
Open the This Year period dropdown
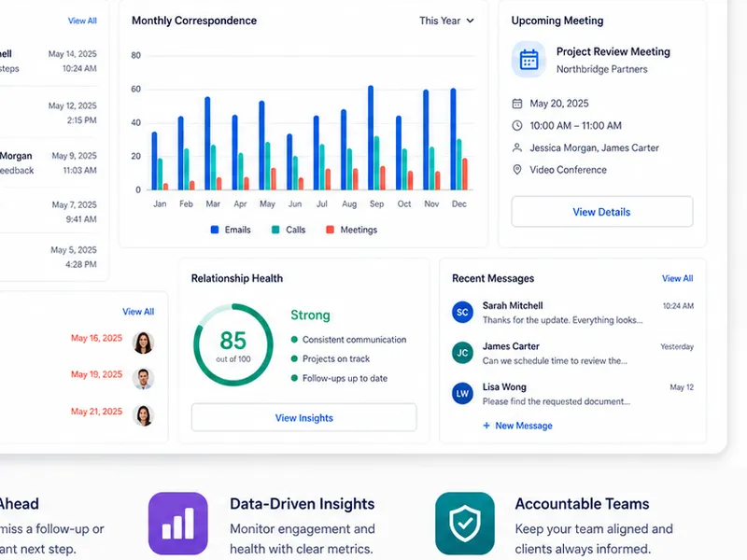446,21
